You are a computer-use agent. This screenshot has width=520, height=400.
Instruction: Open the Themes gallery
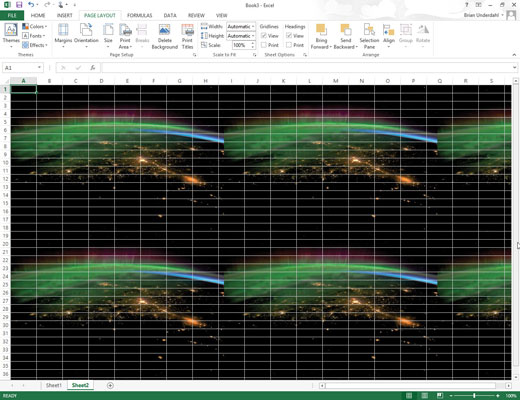coord(11,36)
